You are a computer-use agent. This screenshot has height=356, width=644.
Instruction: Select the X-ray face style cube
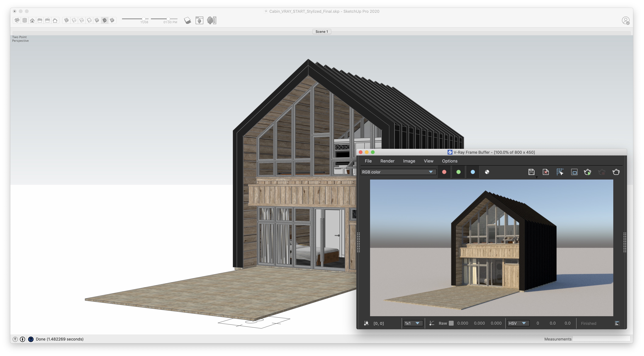(66, 21)
